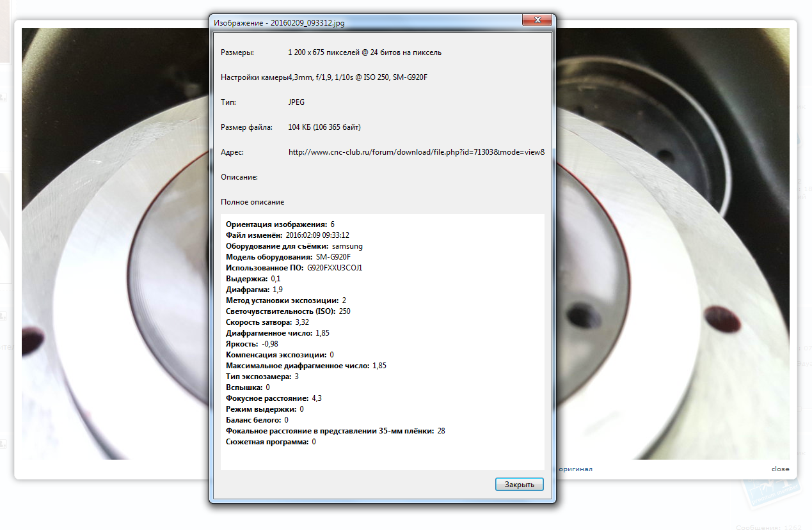Close the Изображение dialog with the red X
The height and width of the screenshot is (530, 812).
[x=537, y=20]
